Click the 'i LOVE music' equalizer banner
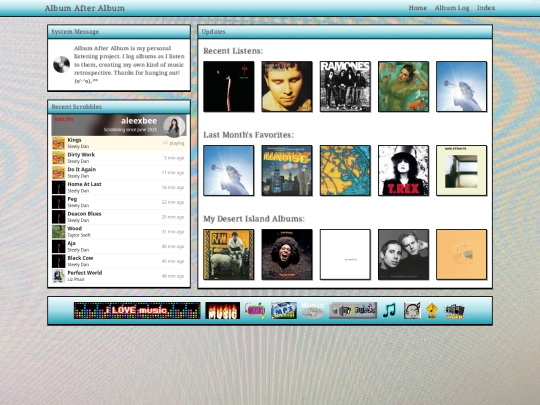Viewport: 540px width, 405px height. (137, 311)
